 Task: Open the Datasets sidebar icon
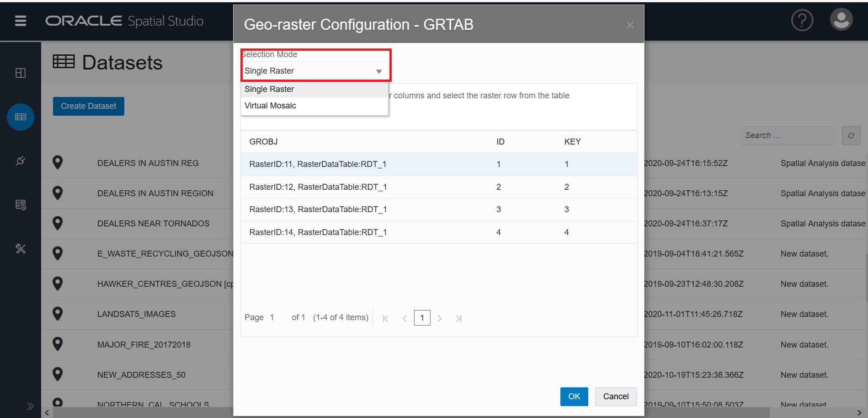[21, 117]
